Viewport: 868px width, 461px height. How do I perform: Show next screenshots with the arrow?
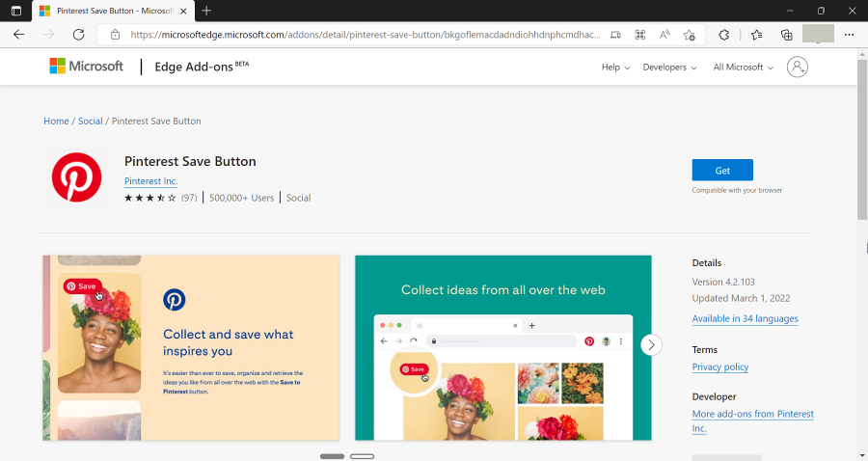tap(652, 344)
